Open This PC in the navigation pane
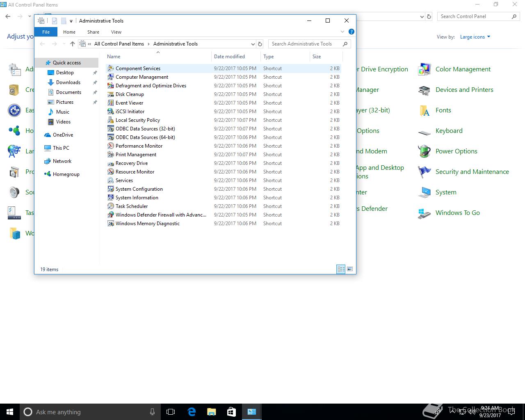Viewport: 525px width, 420px height. [x=61, y=148]
